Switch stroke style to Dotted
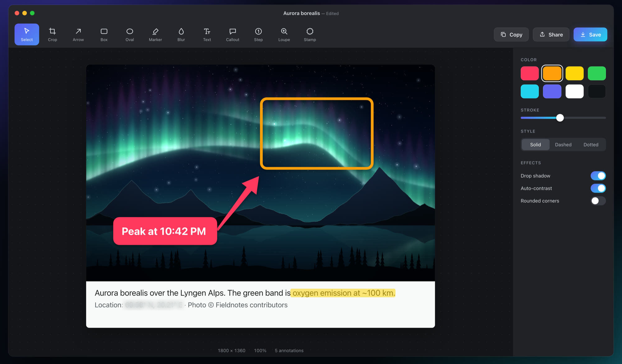The width and height of the screenshot is (622, 364). pyautogui.click(x=591, y=145)
